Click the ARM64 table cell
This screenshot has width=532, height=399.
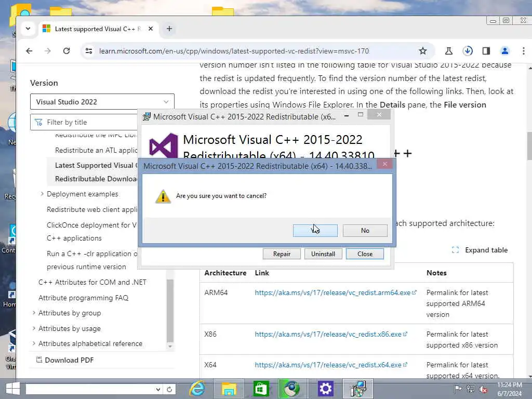[216, 292]
